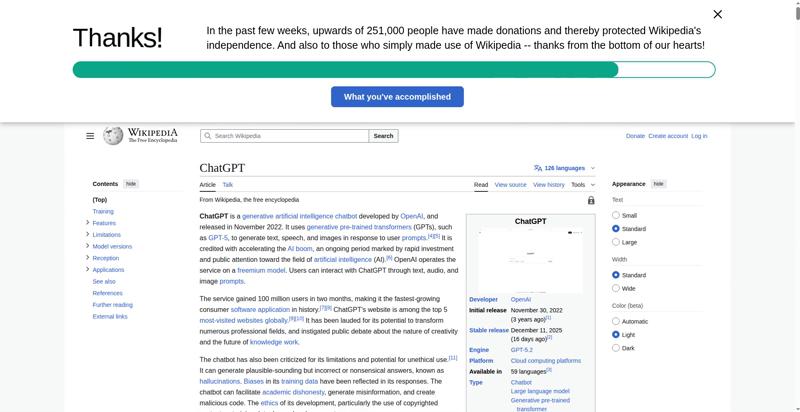Switch to the Talk tab
800x412 pixels.
(228, 185)
